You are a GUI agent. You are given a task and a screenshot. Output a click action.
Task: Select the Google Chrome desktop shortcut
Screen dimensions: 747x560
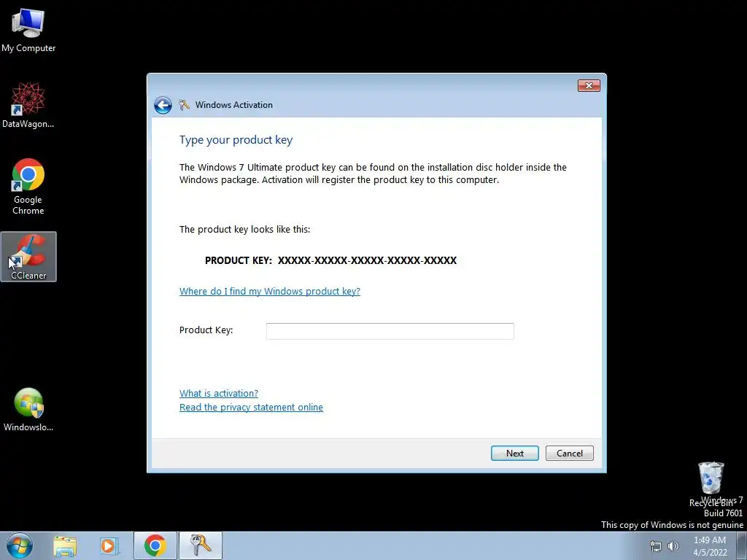pyautogui.click(x=28, y=186)
